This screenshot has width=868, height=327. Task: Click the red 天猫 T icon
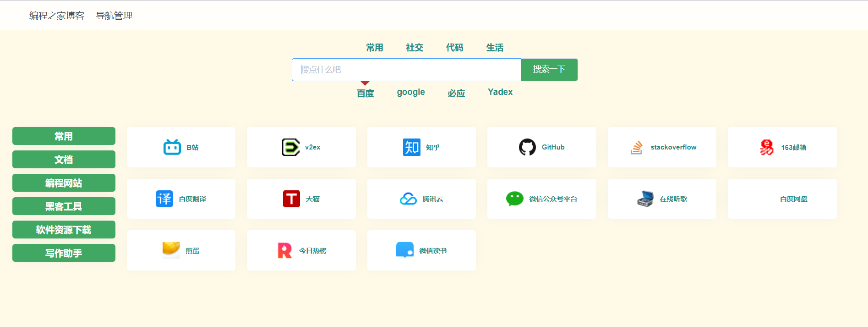(291, 199)
